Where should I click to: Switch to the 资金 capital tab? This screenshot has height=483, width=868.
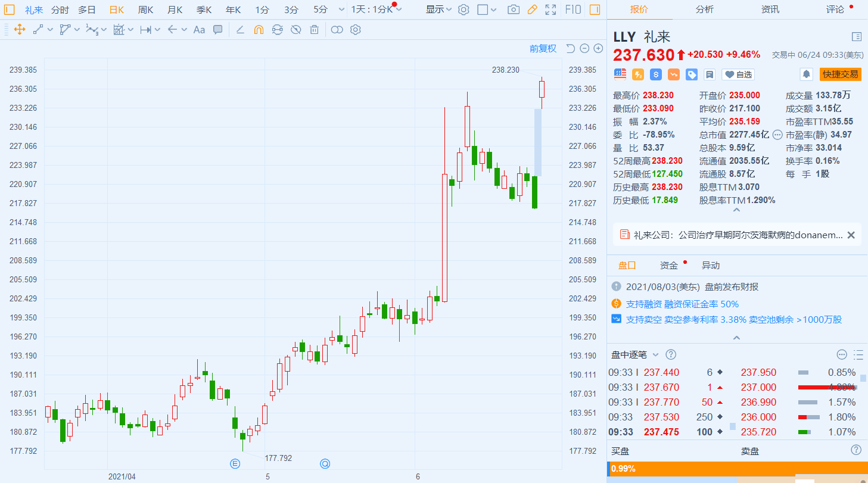point(668,266)
